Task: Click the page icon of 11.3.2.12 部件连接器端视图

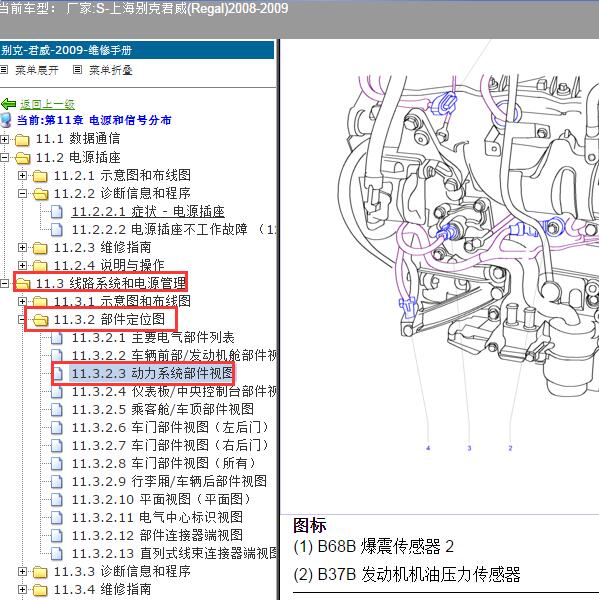Action: (x=57, y=535)
